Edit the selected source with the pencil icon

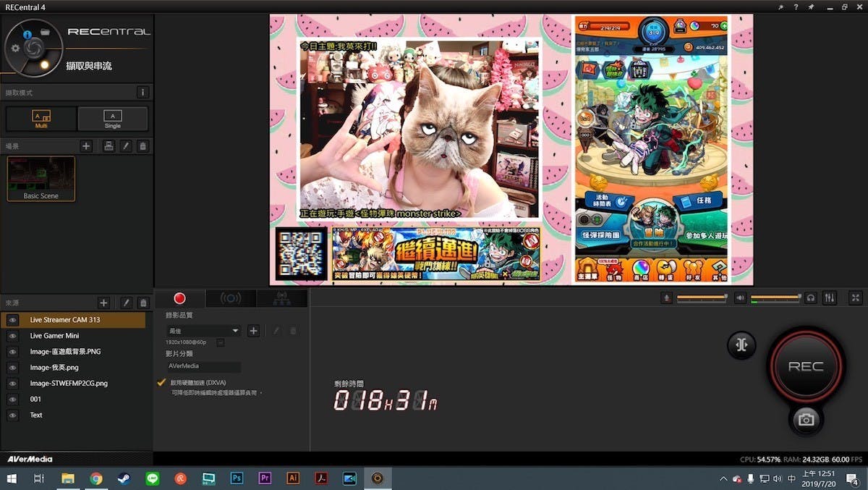126,303
